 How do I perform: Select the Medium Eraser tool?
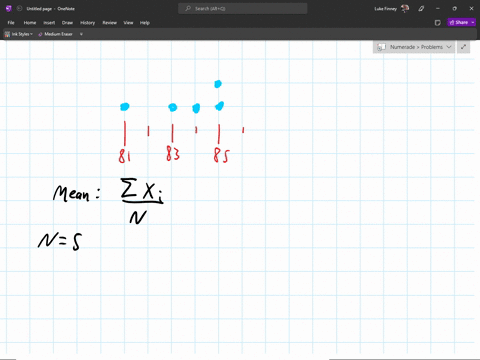55,34
